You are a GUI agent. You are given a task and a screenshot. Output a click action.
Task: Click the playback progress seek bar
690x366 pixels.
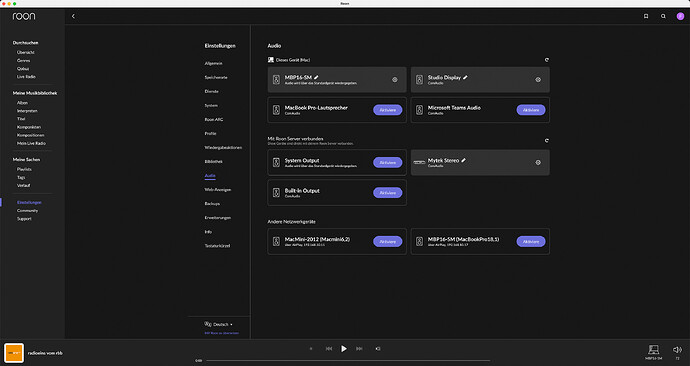coord(348,361)
